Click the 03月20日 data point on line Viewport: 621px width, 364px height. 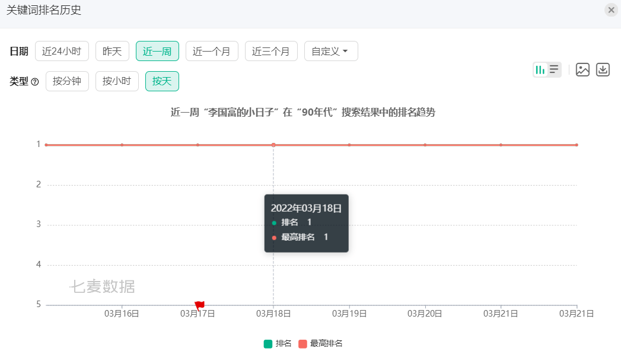click(425, 145)
